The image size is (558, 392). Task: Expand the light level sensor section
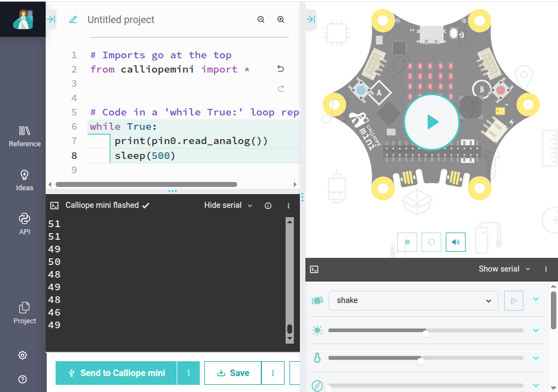tap(536, 330)
